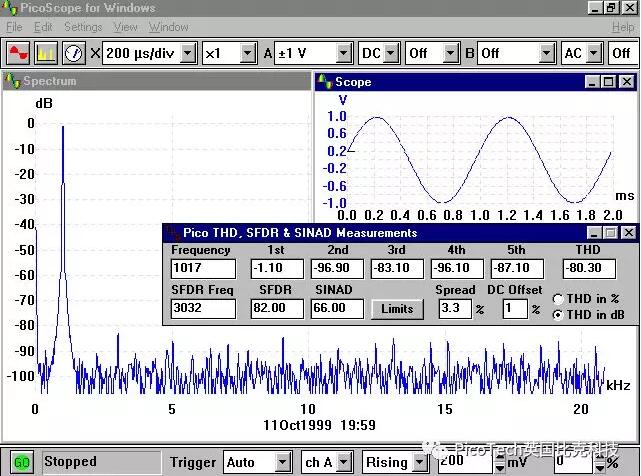The width and height of the screenshot is (641, 476).
Task: Open the 200 µs/div timebase dropdown
Action: (188, 52)
